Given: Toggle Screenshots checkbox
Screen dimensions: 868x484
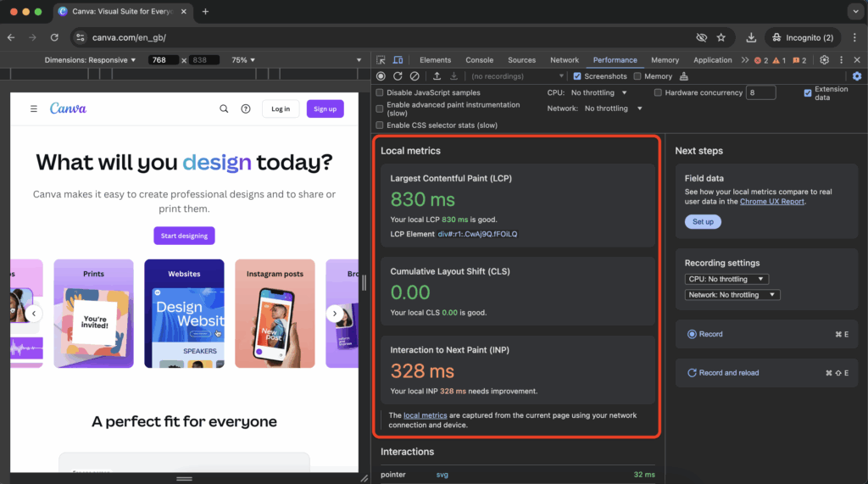Looking at the screenshot, I should tap(577, 76).
